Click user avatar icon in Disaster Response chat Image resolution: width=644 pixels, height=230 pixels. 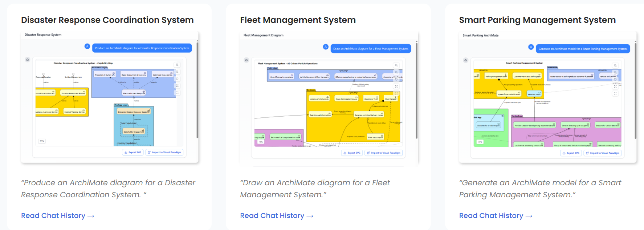(87, 46)
